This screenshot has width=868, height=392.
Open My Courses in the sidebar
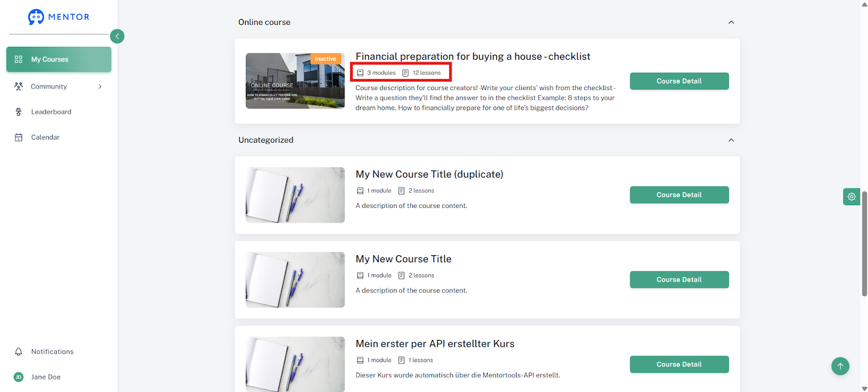[59, 59]
